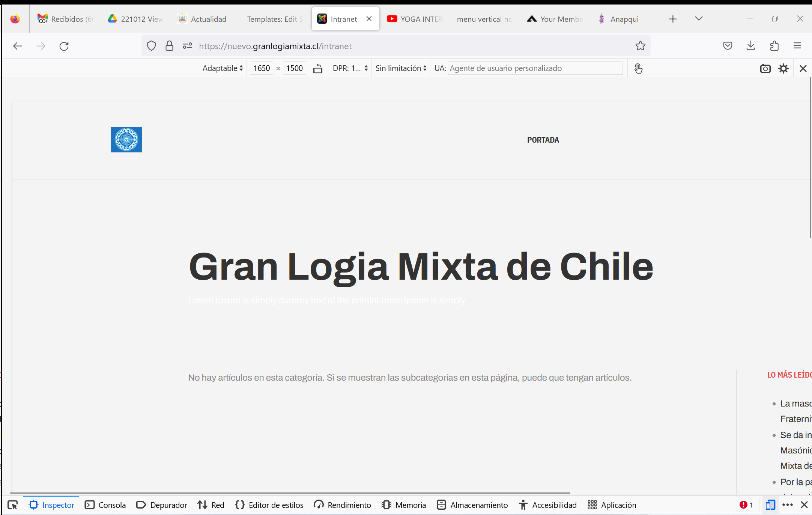
Task: Click the take screenshot camera icon
Action: (x=765, y=68)
